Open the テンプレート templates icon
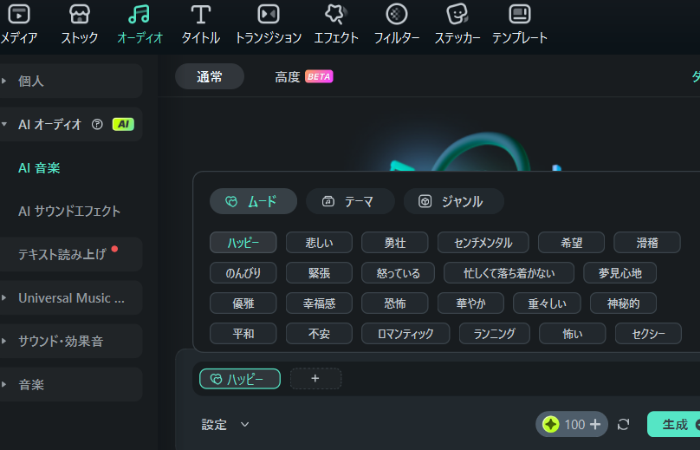The height and width of the screenshot is (450, 700). pos(520,14)
